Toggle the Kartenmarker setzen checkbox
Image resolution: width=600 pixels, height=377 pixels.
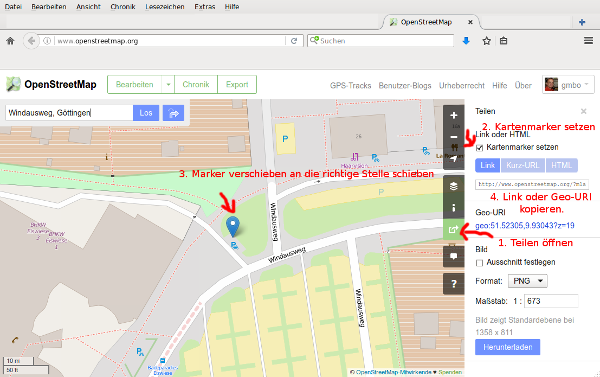pyautogui.click(x=479, y=148)
